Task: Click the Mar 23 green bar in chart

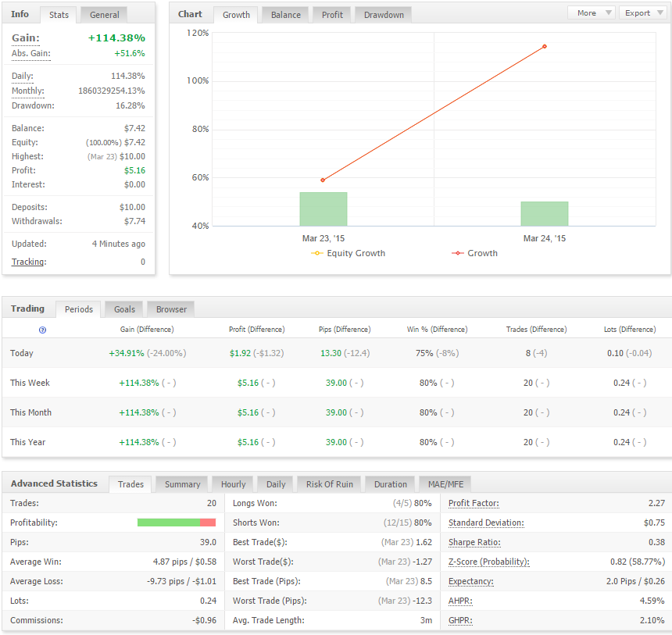Action: [x=323, y=209]
